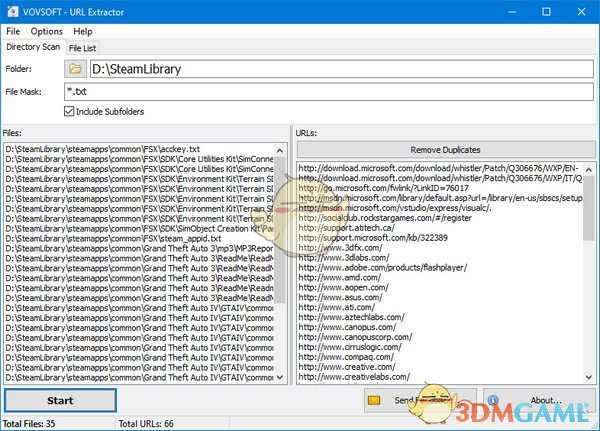The image size is (600, 431).
Task: Click the Send Feedback button with envelope icon
Action: click(420, 400)
